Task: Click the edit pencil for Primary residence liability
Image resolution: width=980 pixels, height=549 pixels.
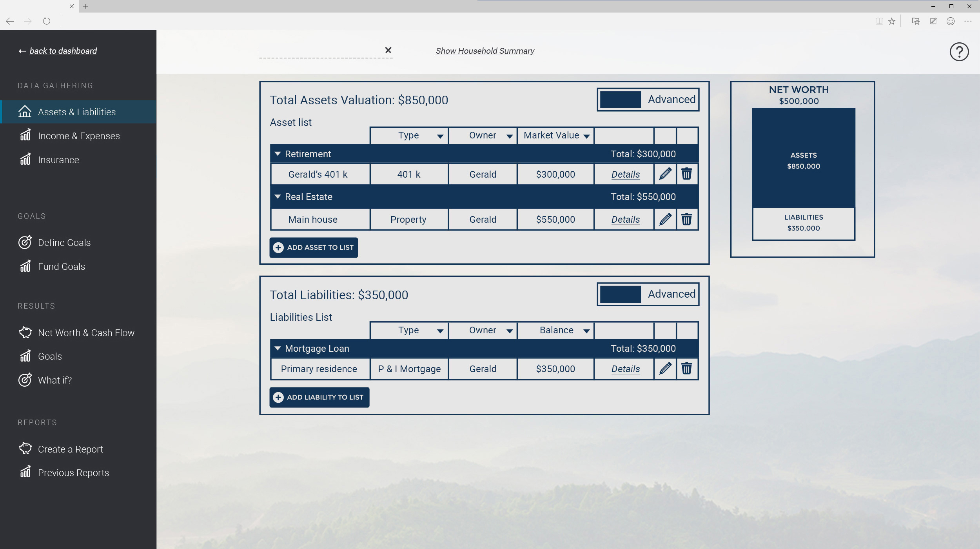Action: click(665, 369)
